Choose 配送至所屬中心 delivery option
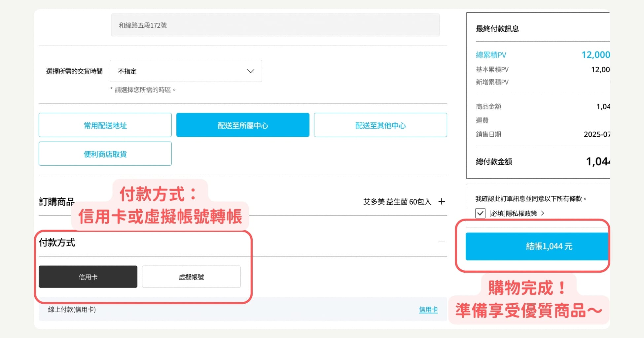This screenshot has height=338, width=644. coord(243,125)
